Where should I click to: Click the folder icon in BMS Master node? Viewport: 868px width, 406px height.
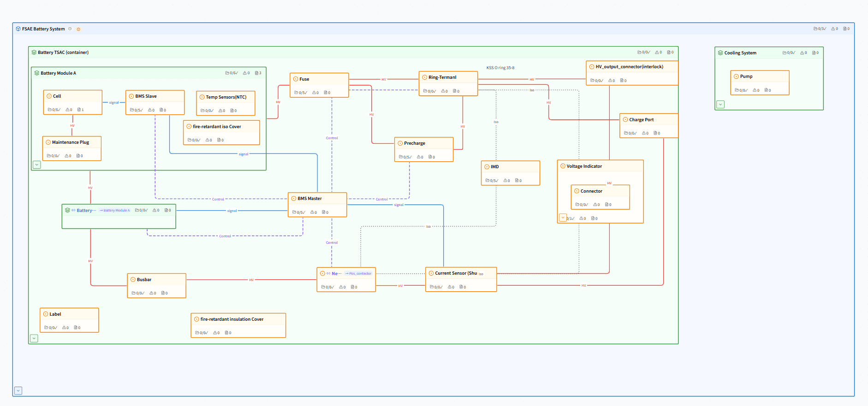tap(294, 212)
